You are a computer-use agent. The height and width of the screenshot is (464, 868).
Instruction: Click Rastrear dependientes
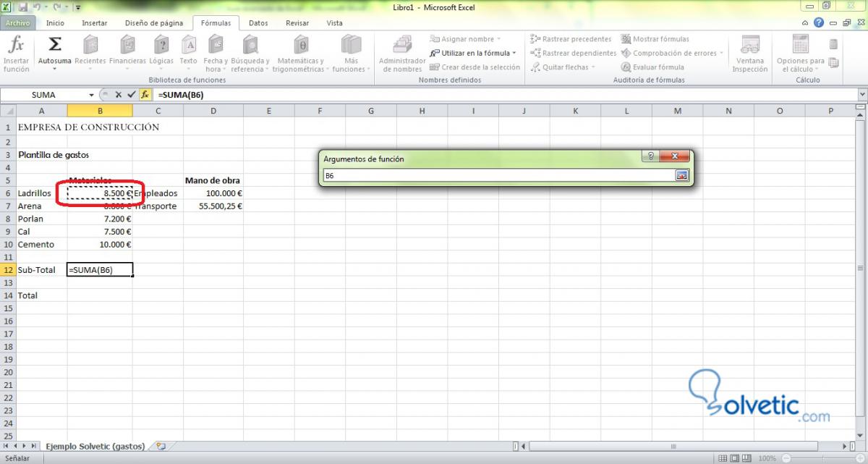[x=573, y=53]
